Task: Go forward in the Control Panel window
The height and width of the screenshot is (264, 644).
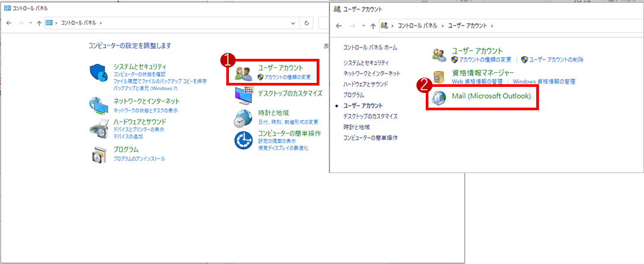Action: [x=21, y=23]
